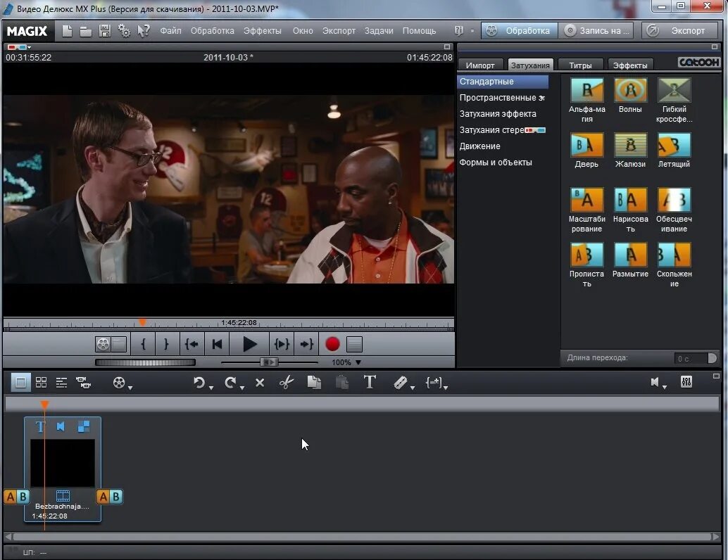Click the scissors cut tool icon
This screenshot has height=560, width=728.
click(x=287, y=382)
